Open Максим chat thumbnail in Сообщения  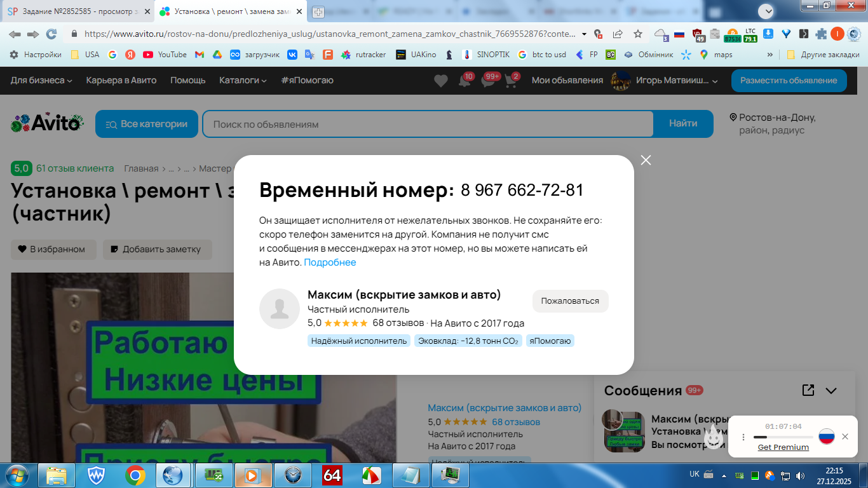(623, 430)
